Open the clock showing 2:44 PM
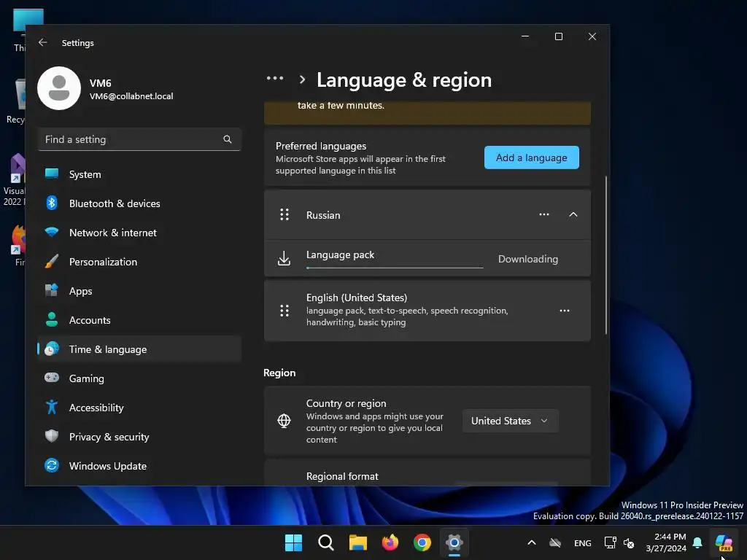The image size is (747, 560). 666,542
